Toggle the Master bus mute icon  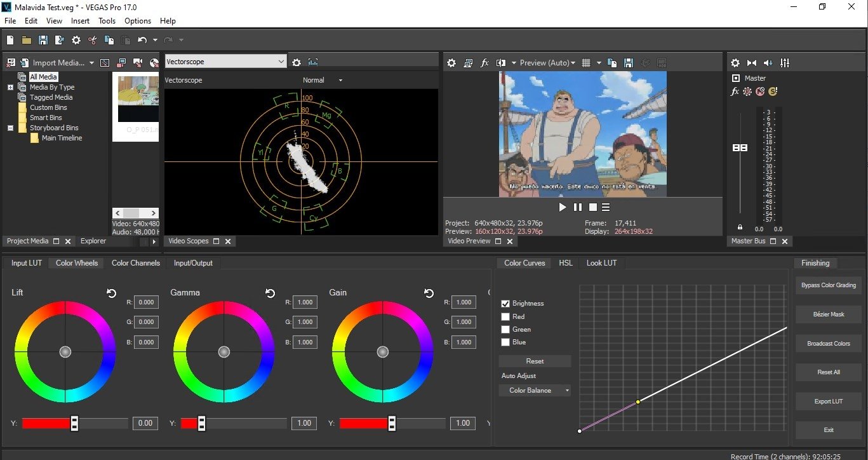(x=760, y=91)
